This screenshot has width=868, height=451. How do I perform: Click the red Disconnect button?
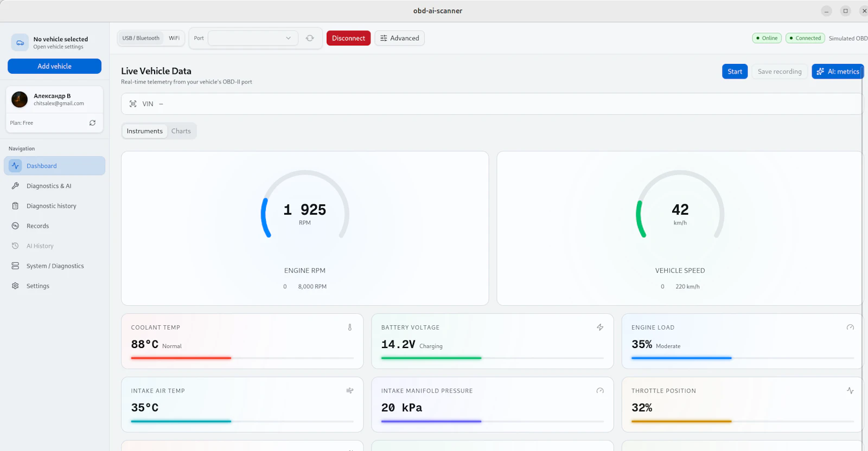point(348,38)
